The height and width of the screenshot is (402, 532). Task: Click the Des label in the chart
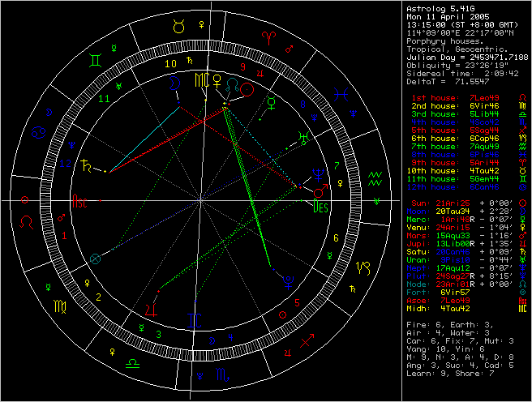pos(320,206)
